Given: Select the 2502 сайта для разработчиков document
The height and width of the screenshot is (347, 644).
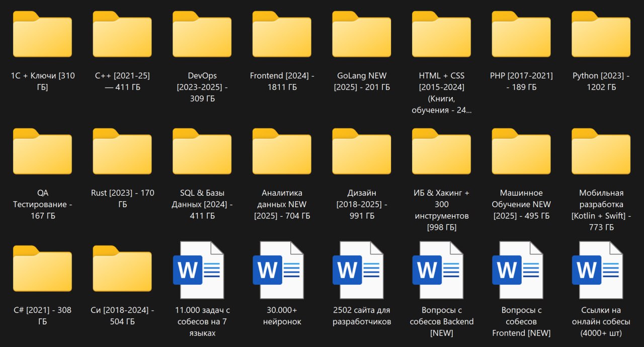Looking at the screenshot, I should pyautogui.click(x=362, y=270).
